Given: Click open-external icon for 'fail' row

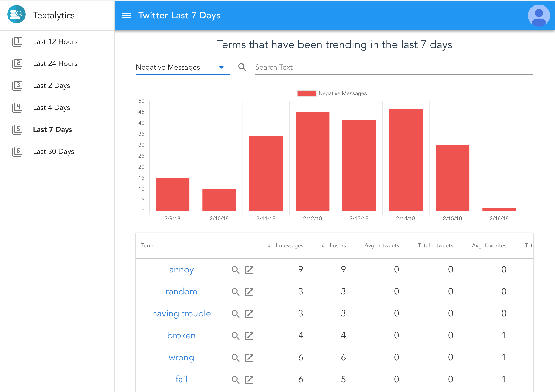Looking at the screenshot, I should click(x=249, y=380).
